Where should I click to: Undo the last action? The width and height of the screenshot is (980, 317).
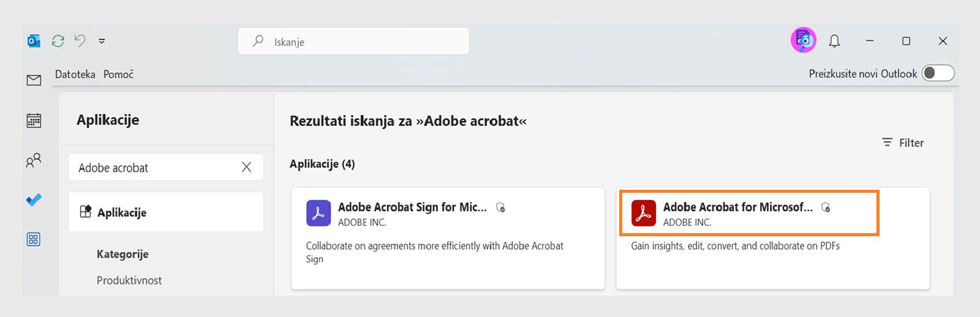click(80, 41)
